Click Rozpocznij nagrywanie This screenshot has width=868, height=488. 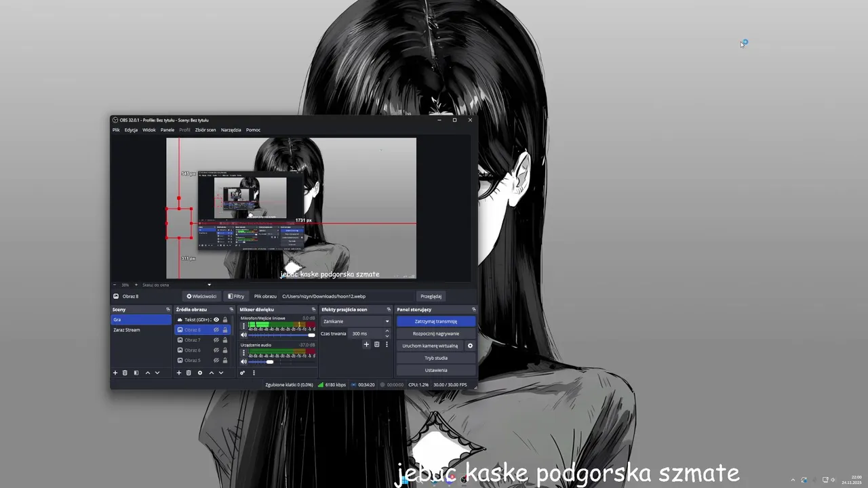click(436, 333)
